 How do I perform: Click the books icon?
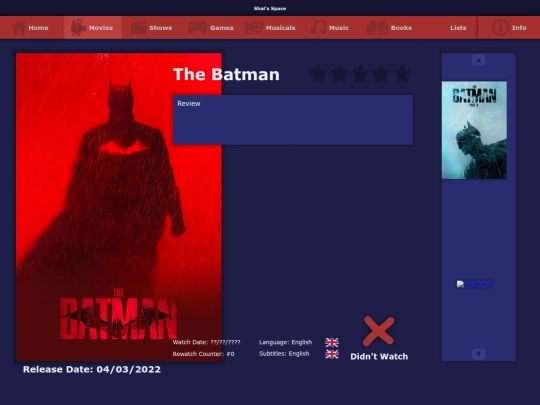coord(377,28)
